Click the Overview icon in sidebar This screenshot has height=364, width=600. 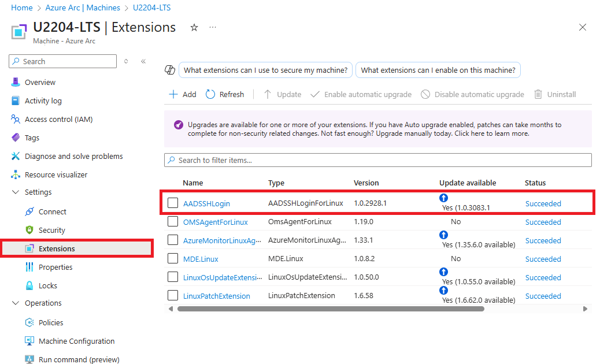(x=16, y=82)
